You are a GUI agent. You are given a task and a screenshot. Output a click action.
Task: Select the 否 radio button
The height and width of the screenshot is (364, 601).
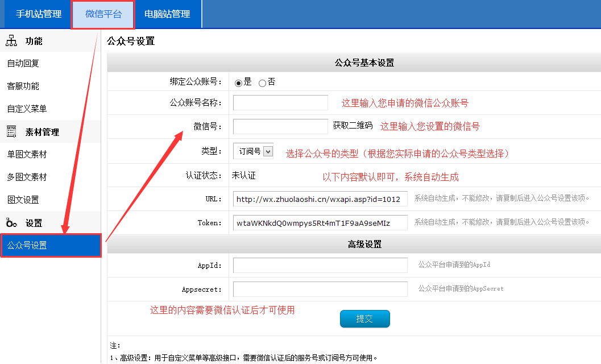pos(262,83)
